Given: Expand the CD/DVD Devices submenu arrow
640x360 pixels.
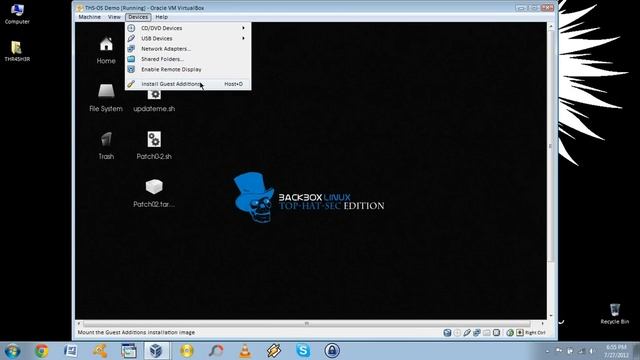Looking at the screenshot, I should coord(244,28).
